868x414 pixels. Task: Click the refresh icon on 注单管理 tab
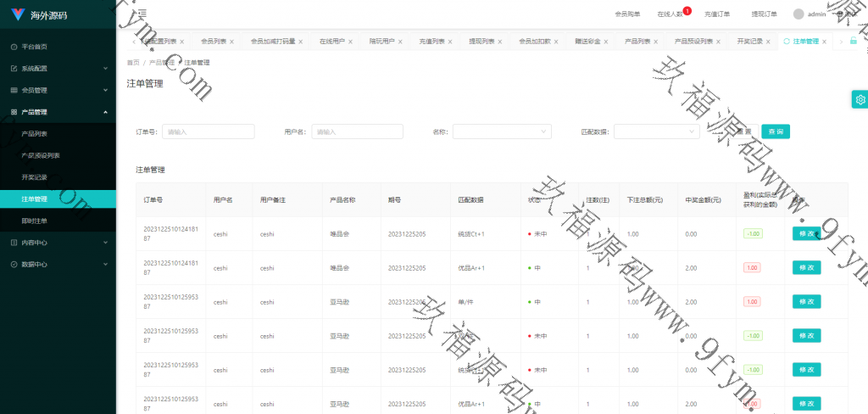[x=787, y=41]
